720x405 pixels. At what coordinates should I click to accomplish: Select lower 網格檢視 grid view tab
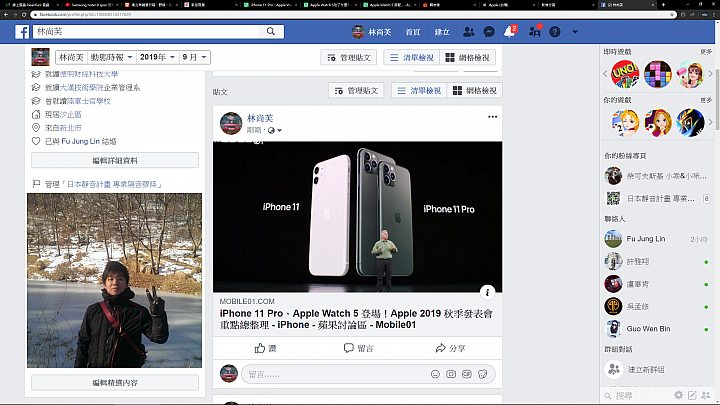tap(475, 90)
